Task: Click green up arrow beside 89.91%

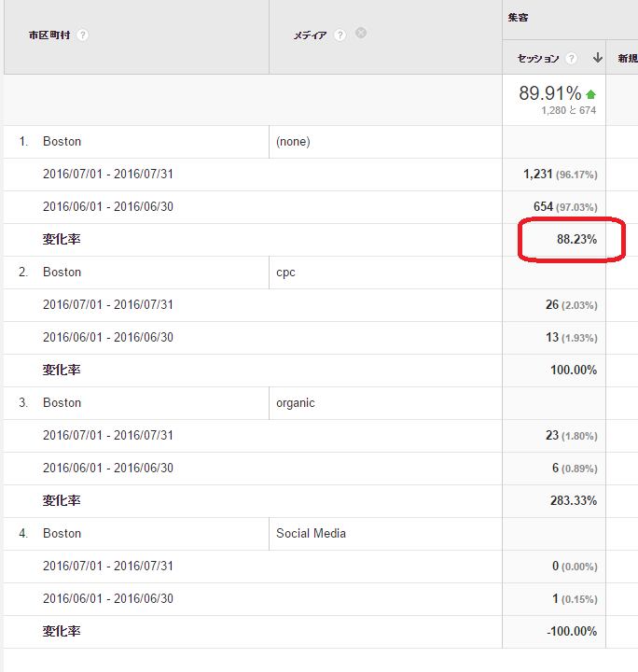Action: point(590,94)
